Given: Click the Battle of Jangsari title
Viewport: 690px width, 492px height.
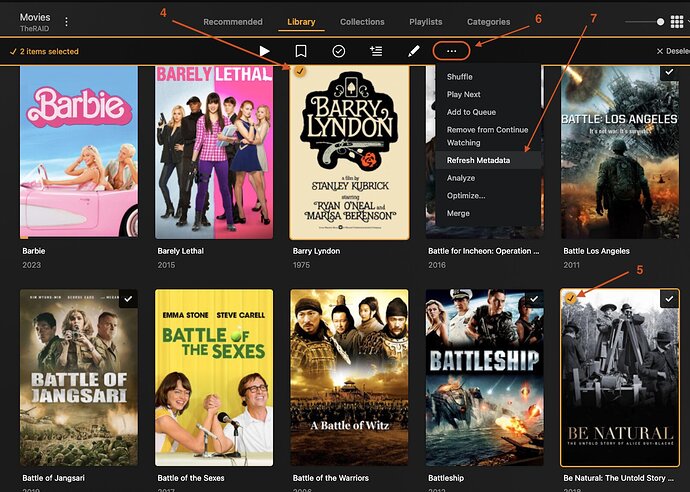Looking at the screenshot, I should pos(53,477).
